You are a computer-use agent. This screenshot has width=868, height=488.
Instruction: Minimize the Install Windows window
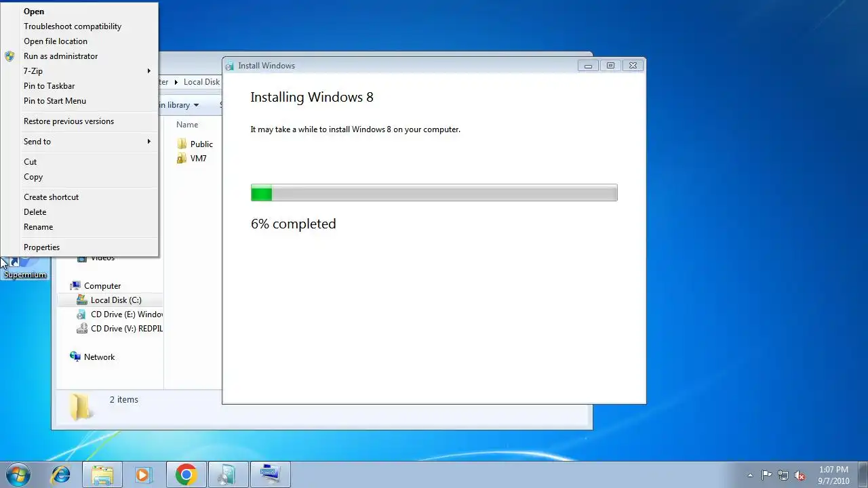588,66
